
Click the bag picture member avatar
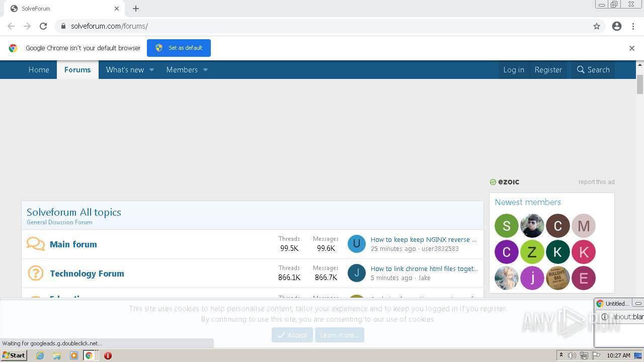[x=558, y=278]
